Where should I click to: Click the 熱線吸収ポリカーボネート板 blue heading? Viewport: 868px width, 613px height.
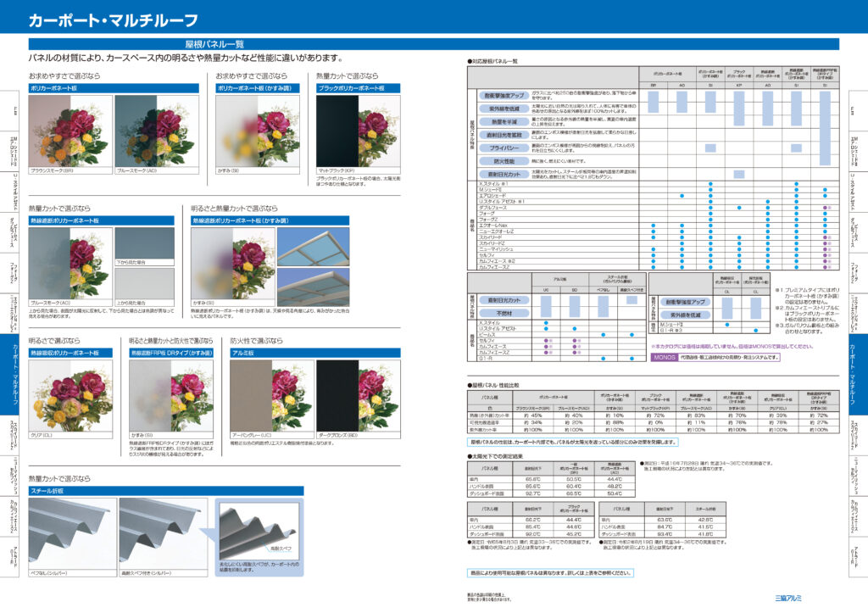(x=70, y=353)
